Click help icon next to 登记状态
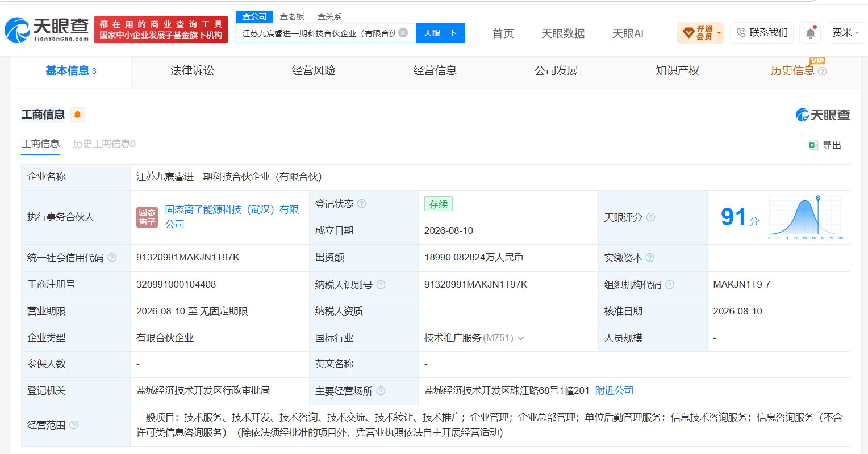The image size is (868, 454). pyautogui.click(x=361, y=204)
